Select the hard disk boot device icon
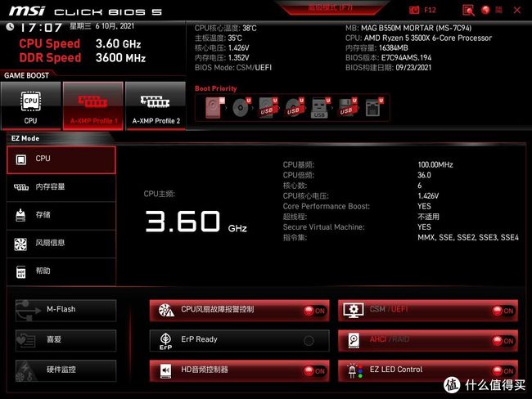The image size is (532, 399). 214,107
